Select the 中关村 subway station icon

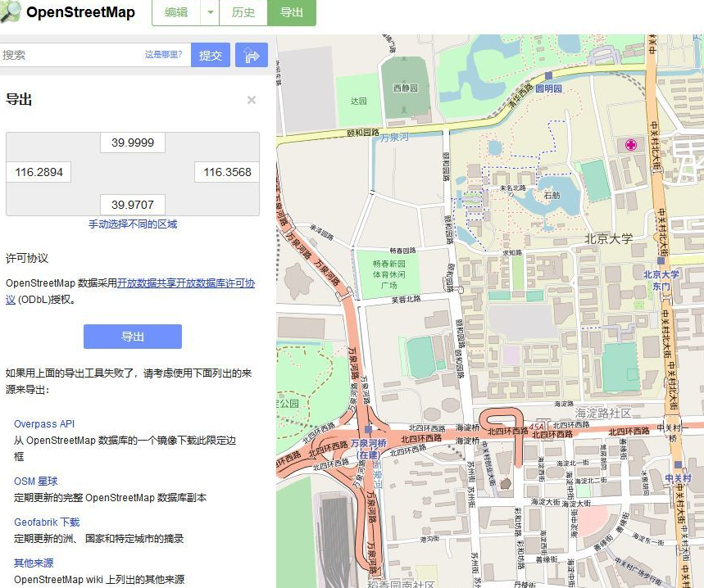tap(678, 464)
